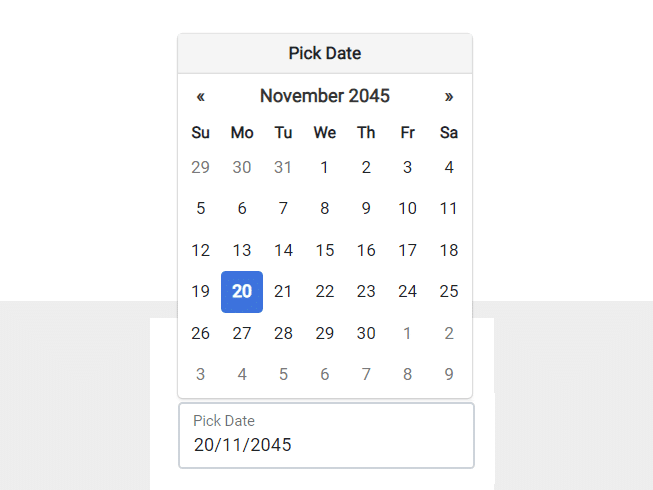The image size is (653, 490).
Task: Select November 10 on Friday column
Action: pos(407,209)
